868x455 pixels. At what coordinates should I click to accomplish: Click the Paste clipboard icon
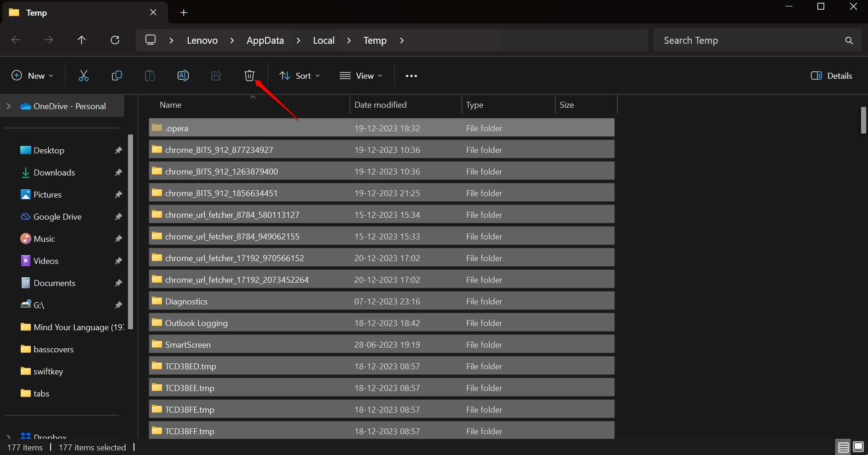coord(150,76)
